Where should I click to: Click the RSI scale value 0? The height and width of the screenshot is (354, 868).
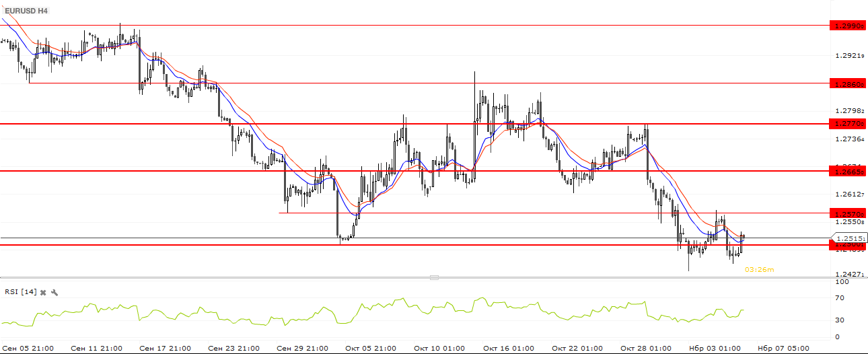click(x=837, y=337)
